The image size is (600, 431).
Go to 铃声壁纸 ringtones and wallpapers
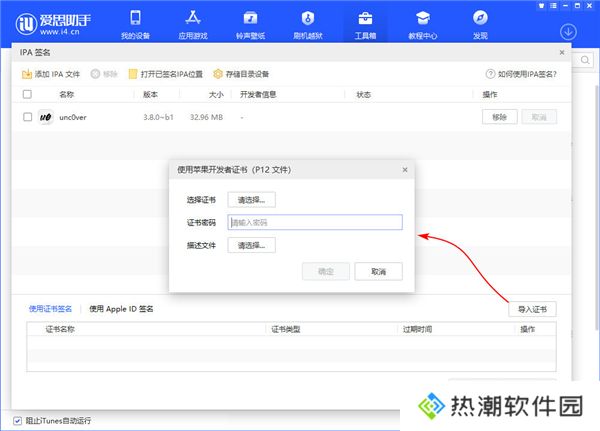coord(252,24)
